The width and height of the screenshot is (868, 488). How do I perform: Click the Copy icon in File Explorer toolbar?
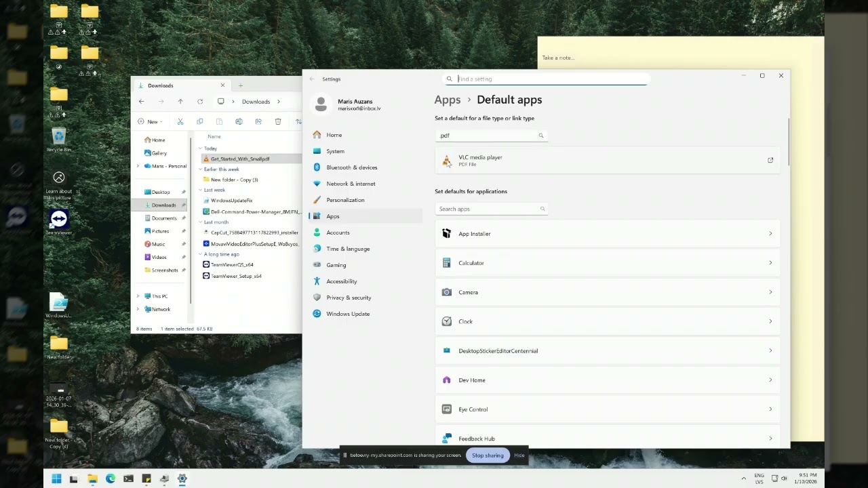pyautogui.click(x=200, y=122)
